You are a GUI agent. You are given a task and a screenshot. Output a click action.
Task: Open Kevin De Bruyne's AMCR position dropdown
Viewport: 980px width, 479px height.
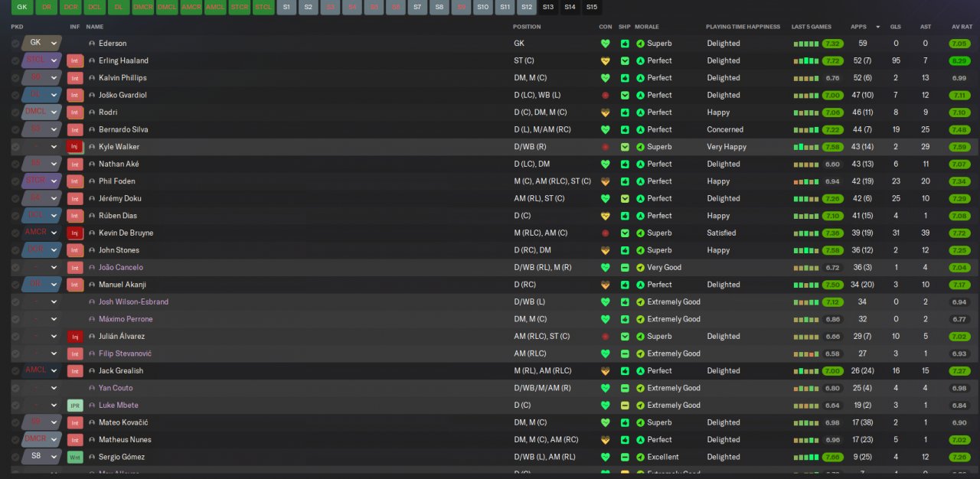pos(41,233)
